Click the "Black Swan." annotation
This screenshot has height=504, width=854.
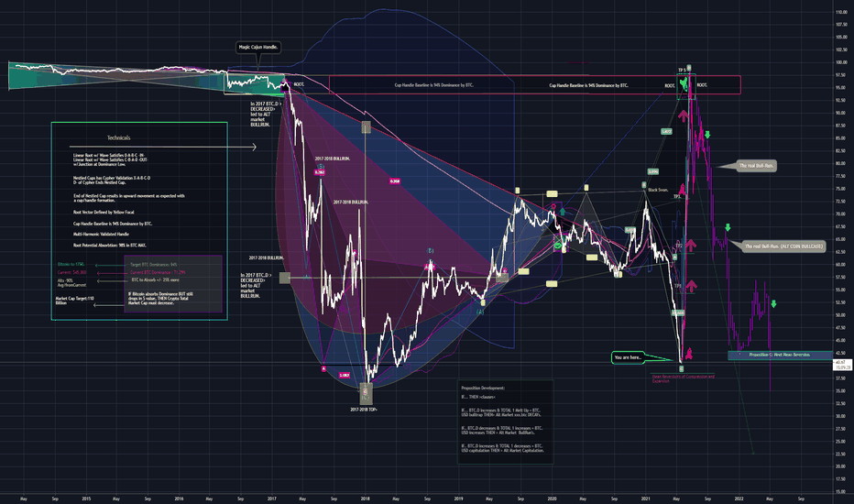[x=658, y=191]
